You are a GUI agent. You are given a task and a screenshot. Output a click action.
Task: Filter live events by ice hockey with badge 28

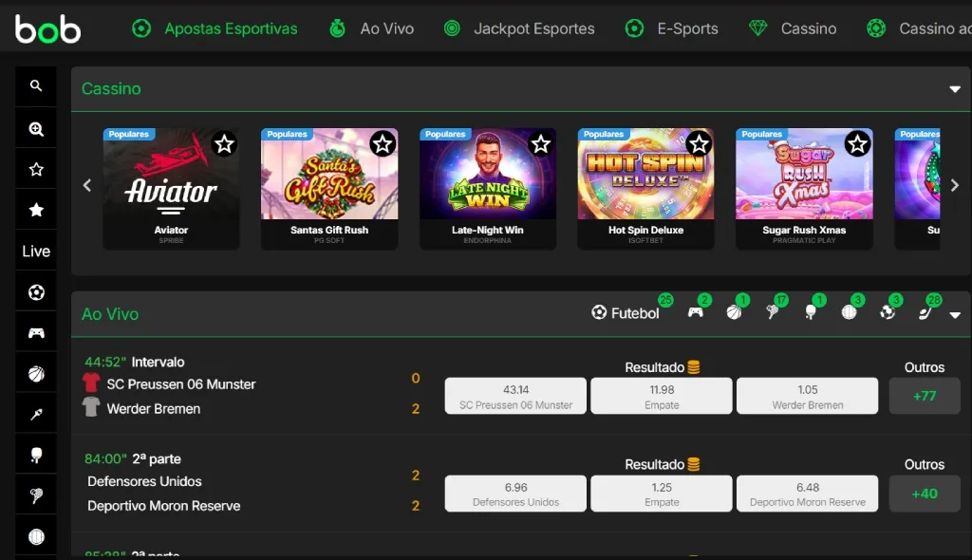pyautogui.click(x=925, y=312)
